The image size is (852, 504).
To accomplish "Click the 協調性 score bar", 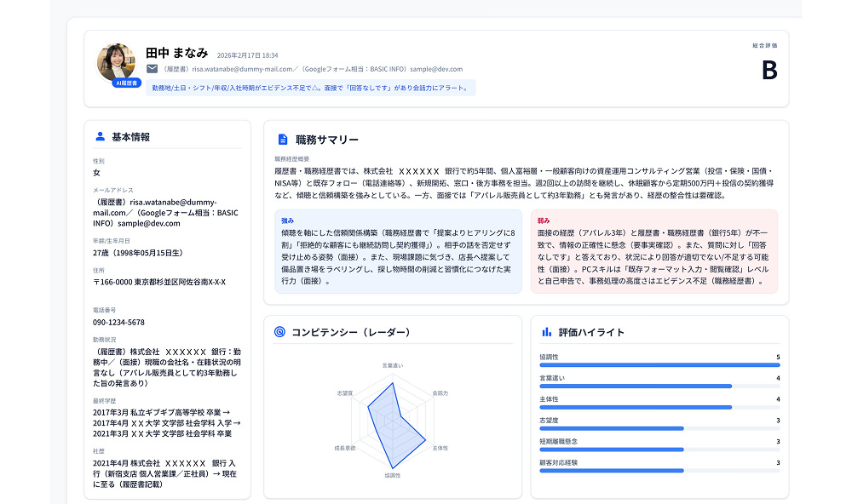I will 659,364.
